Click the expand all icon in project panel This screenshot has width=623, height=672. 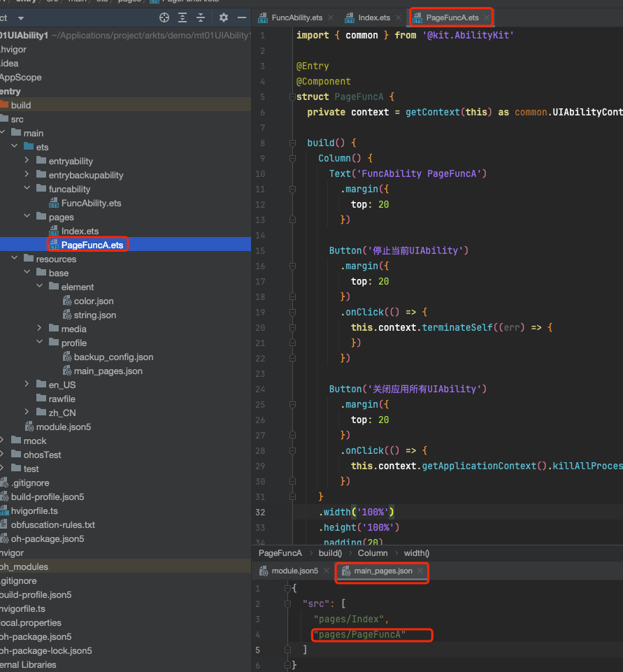point(182,17)
